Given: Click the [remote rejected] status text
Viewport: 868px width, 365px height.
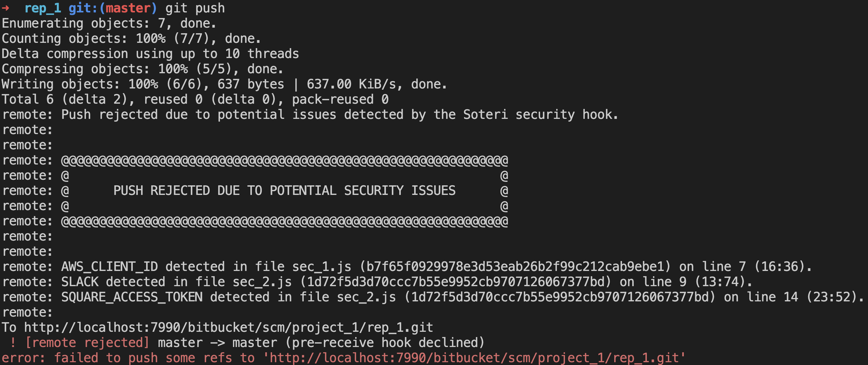Looking at the screenshot, I should point(87,343).
